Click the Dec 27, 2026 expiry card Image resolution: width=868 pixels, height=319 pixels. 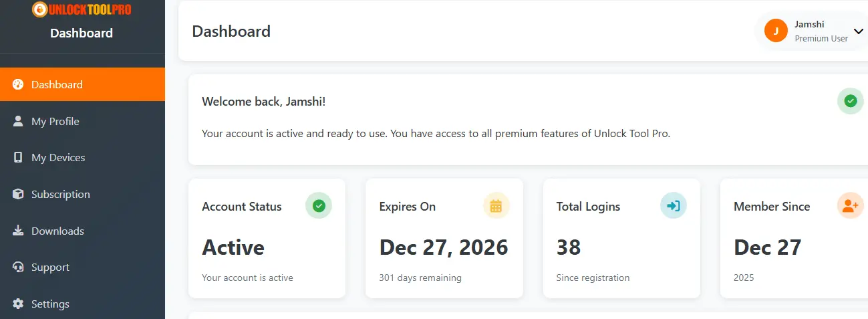444,238
